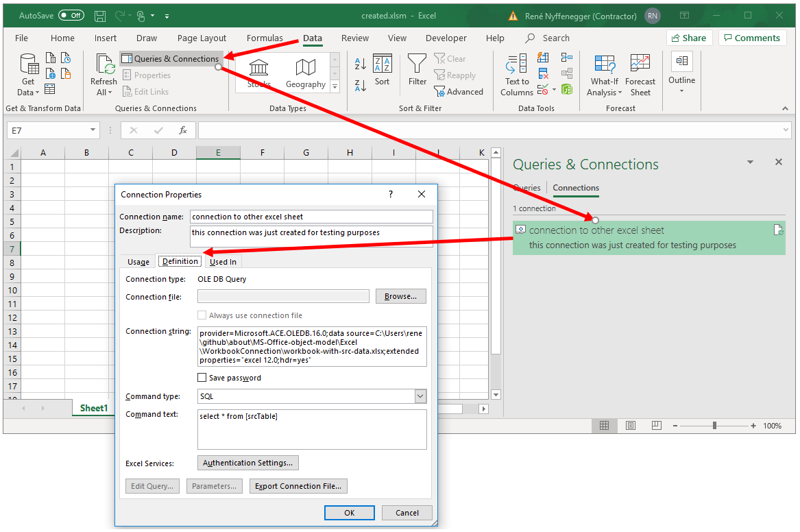This screenshot has height=532, width=800.
Task: Switch to Page Break Preview view
Action: click(x=655, y=426)
